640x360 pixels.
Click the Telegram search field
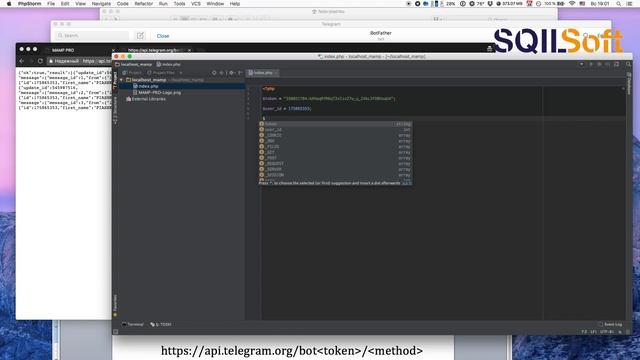pos(92,36)
